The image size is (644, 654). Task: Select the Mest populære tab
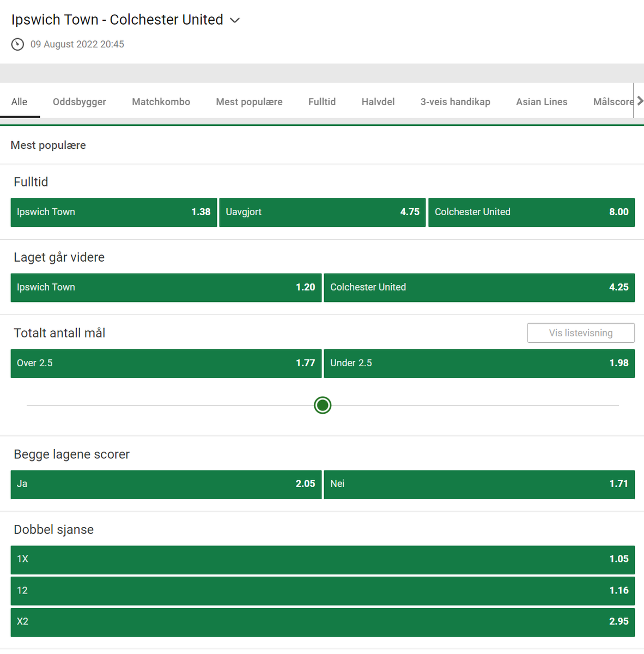pyautogui.click(x=249, y=102)
